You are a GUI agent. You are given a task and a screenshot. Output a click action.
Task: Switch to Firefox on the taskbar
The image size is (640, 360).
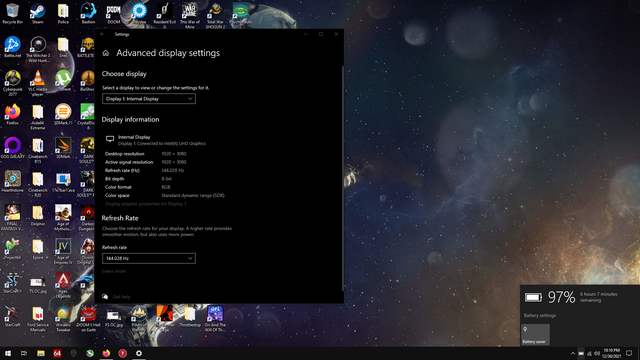pyautogui.click(x=106, y=353)
